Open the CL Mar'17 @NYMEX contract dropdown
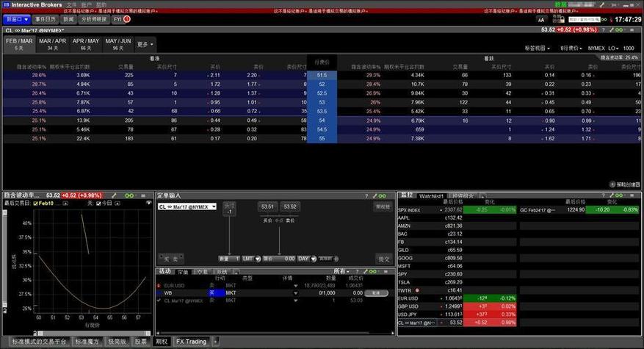Viewport: 644px width, 349px height. tap(187, 206)
